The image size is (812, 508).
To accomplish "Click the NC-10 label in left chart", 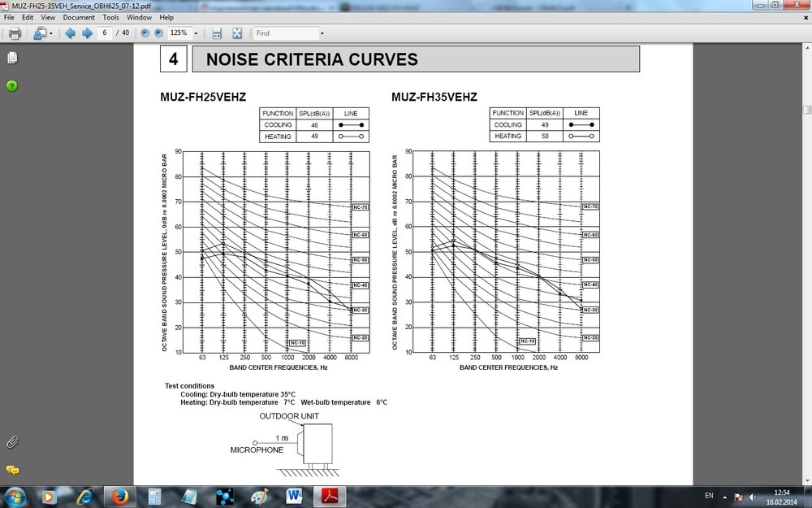I will coord(297,343).
